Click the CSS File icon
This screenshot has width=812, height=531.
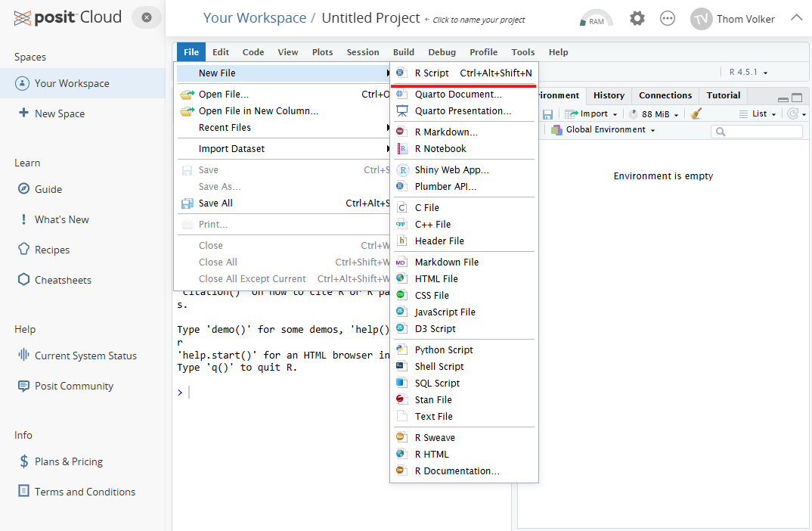point(401,295)
